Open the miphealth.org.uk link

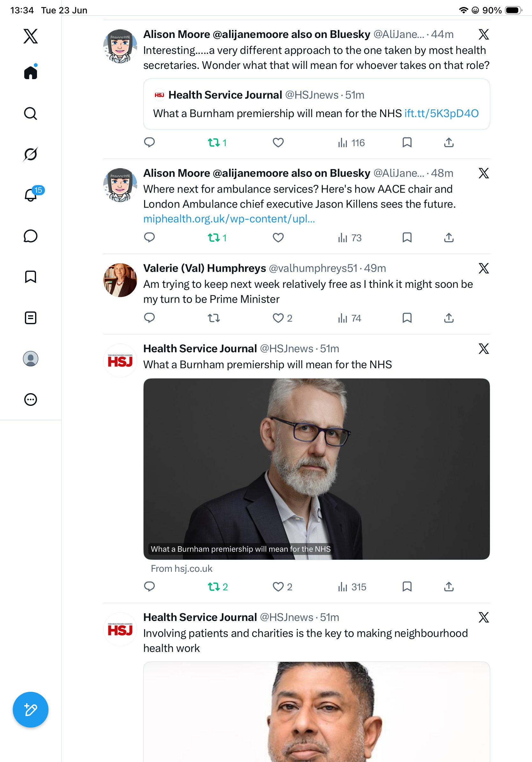coord(229,219)
